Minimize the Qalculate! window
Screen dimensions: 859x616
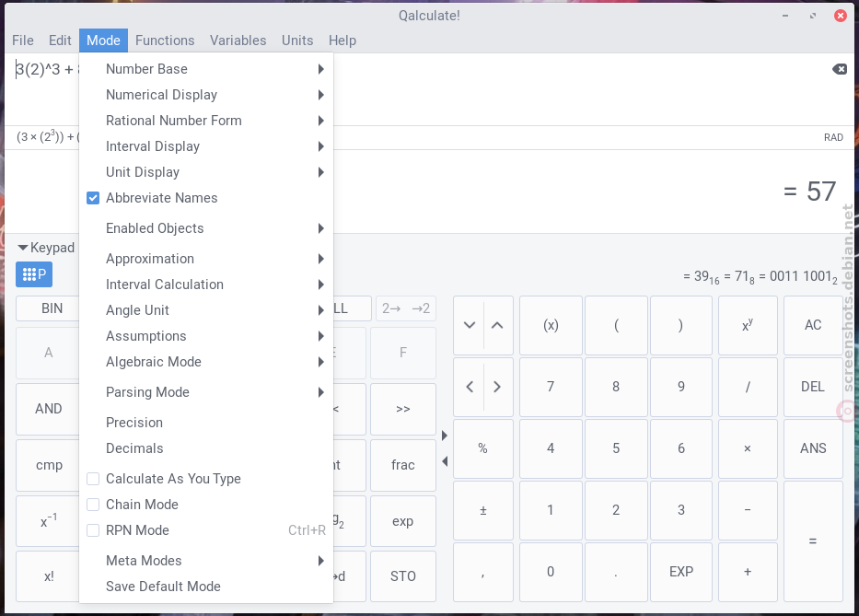point(785,16)
